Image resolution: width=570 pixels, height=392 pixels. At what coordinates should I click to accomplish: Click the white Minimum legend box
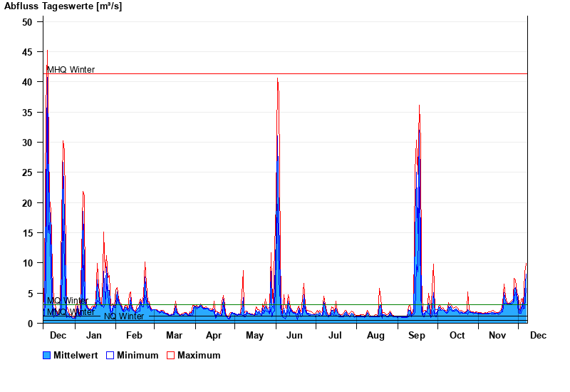(110, 355)
